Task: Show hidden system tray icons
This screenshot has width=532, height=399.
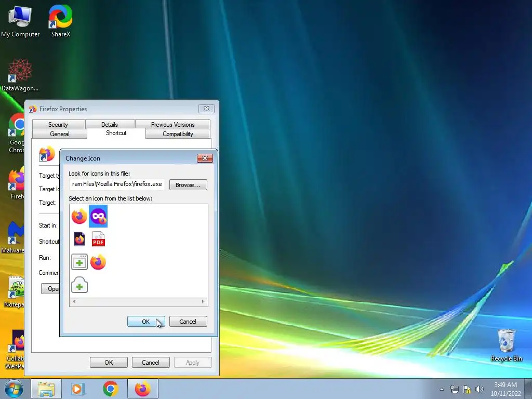Action: click(x=442, y=389)
